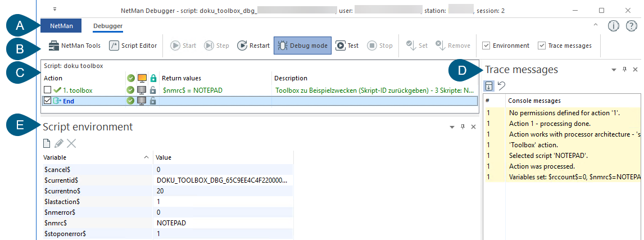644x240 pixels.
Task: Uncheck the Environment checkbox
Action: 487,46
